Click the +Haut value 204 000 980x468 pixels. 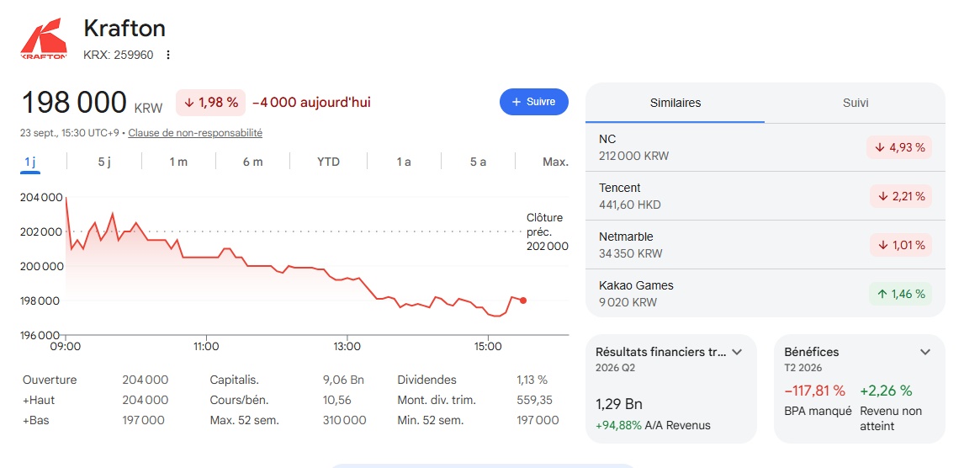point(145,400)
